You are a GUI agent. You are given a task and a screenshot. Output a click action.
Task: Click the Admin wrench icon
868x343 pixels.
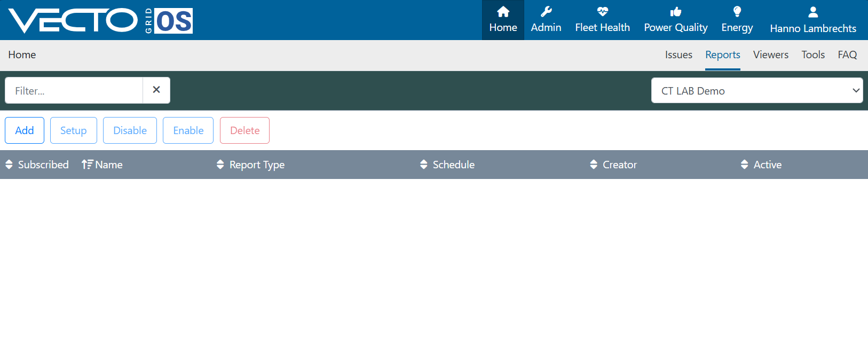click(x=546, y=12)
